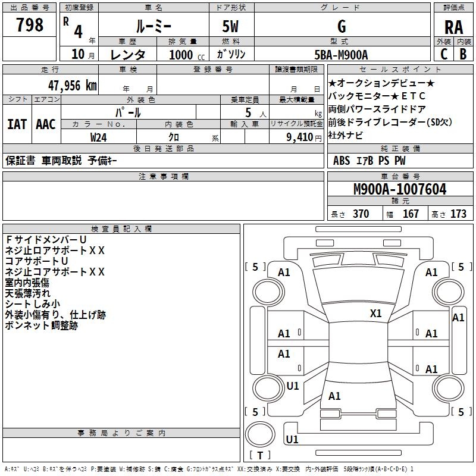Click the displacement 1000 cc value
476x476 pixels.
pos(187,55)
